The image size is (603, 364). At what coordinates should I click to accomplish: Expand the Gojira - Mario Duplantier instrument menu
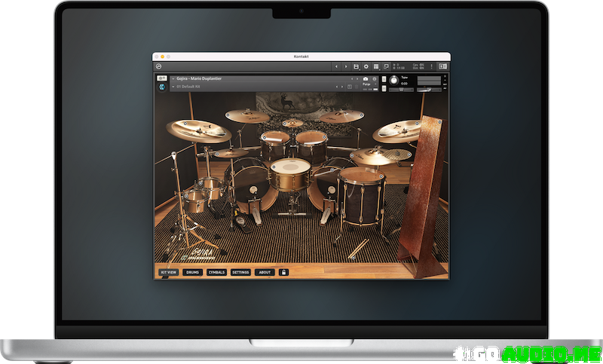pos(173,78)
